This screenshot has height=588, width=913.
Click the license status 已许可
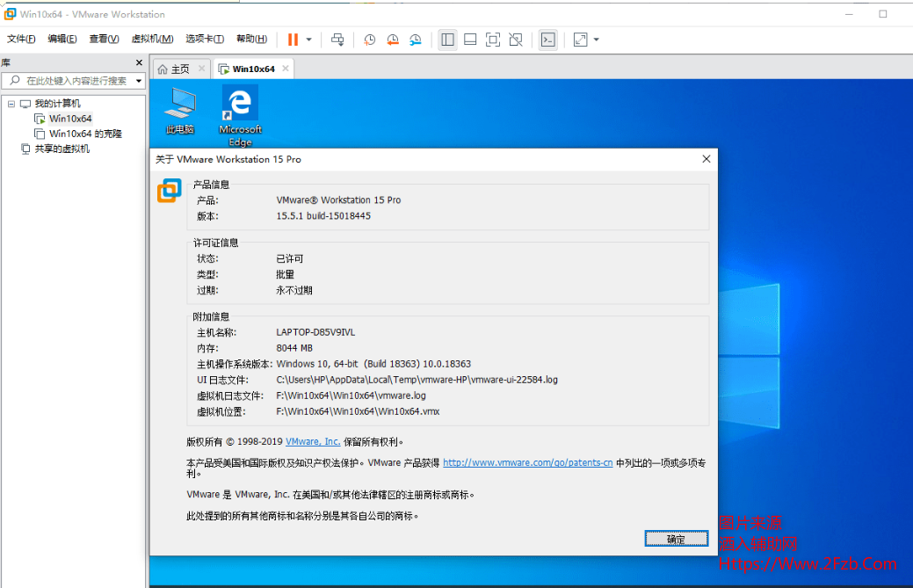(290, 258)
